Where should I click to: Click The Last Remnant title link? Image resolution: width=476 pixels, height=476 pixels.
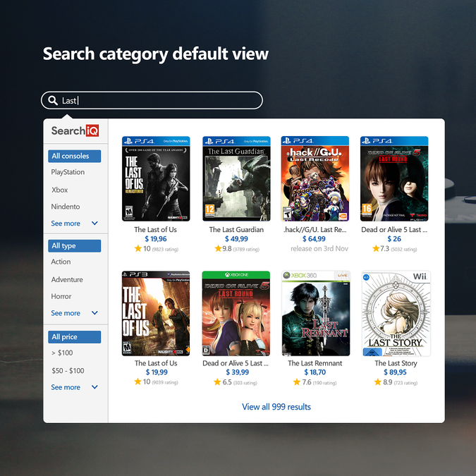[x=315, y=363]
